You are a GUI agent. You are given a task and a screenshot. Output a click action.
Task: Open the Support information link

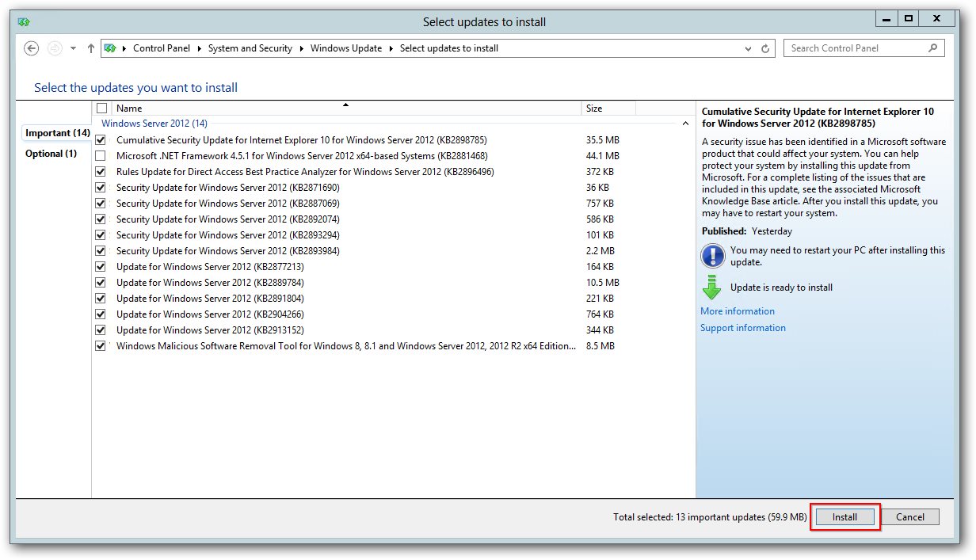[743, 328]
